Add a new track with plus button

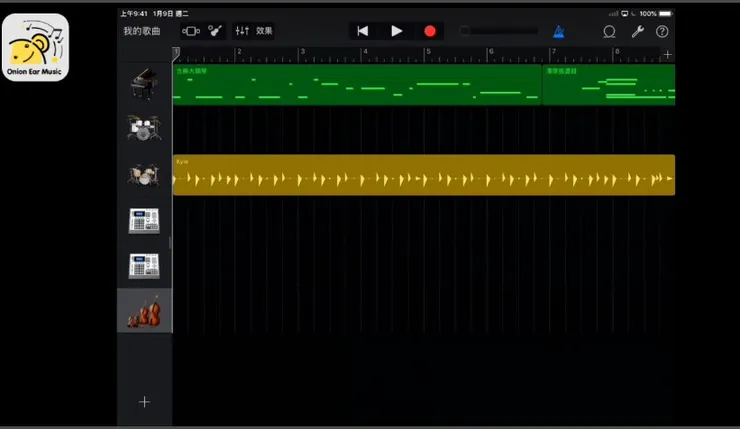point(144,401)
